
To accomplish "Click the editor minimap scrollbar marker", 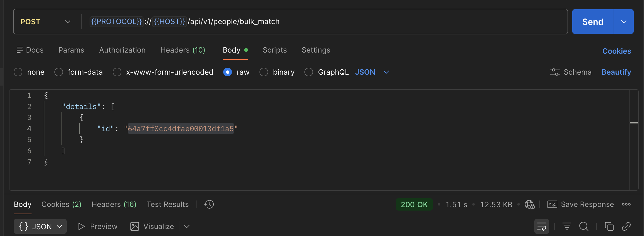I will coord(634,123).
